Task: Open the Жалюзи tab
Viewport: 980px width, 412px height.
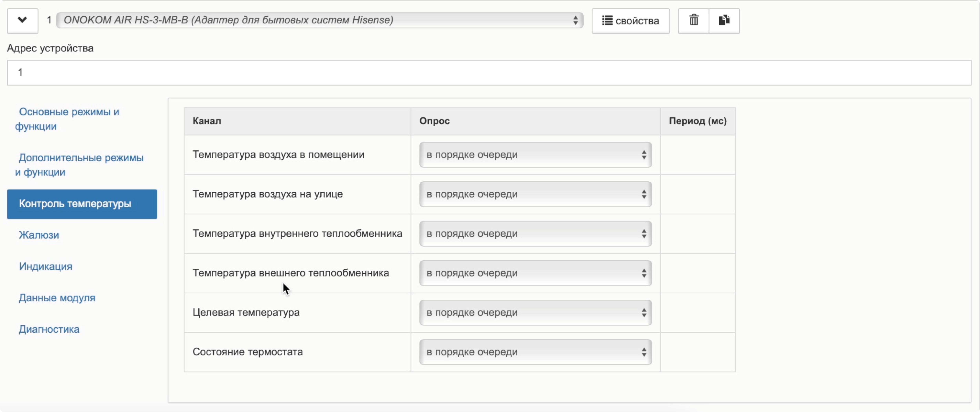Action: (39, 235)
